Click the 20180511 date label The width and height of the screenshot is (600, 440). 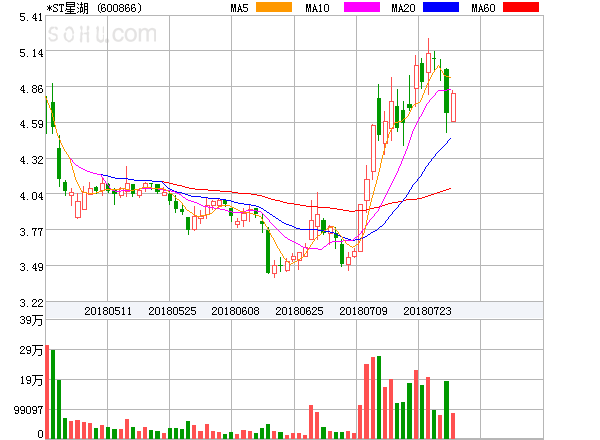108,311
